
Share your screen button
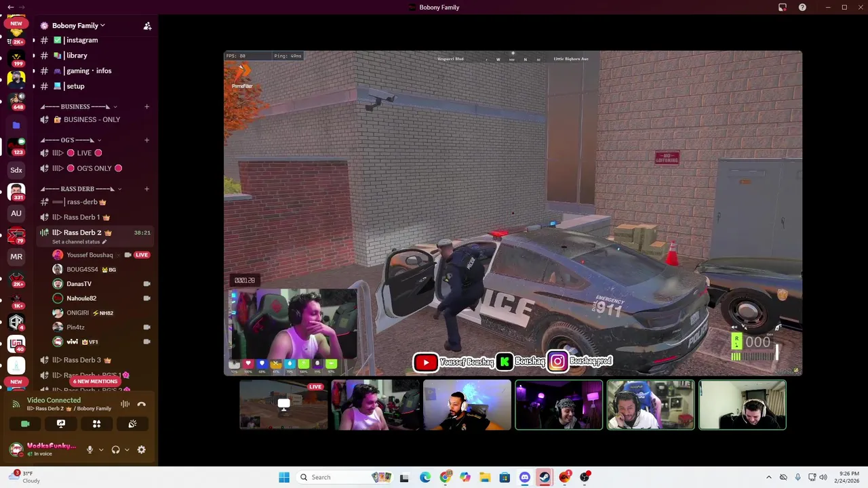(61, 424)
